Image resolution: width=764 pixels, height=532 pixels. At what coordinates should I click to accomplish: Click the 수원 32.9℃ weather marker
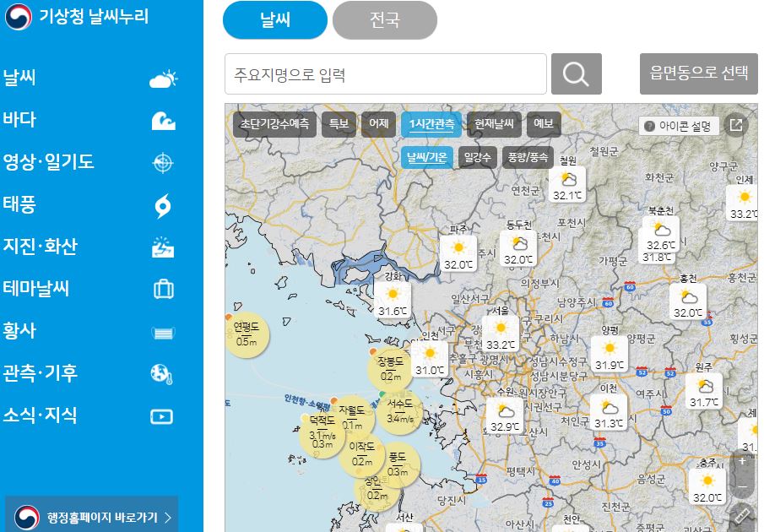click(x=505, y=416)
